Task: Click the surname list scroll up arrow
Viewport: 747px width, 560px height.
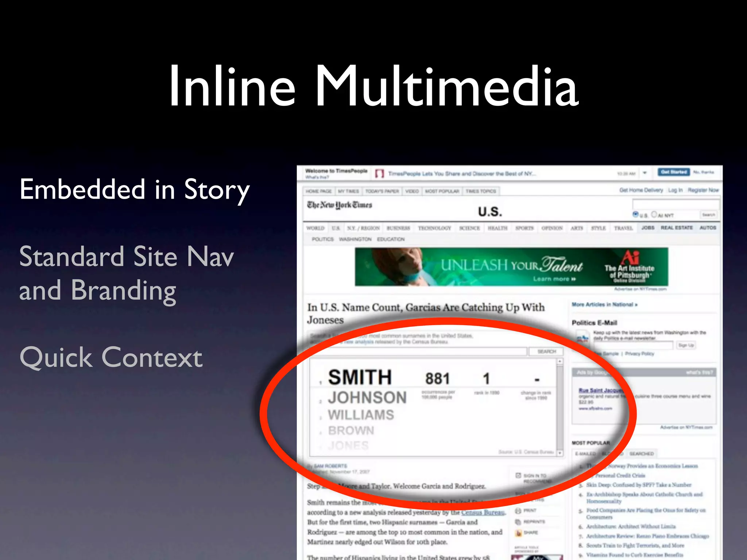Action: click(560, 361)
